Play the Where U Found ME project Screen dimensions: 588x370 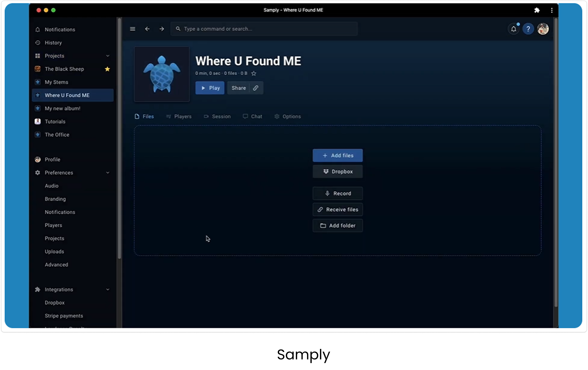[210, 88]
